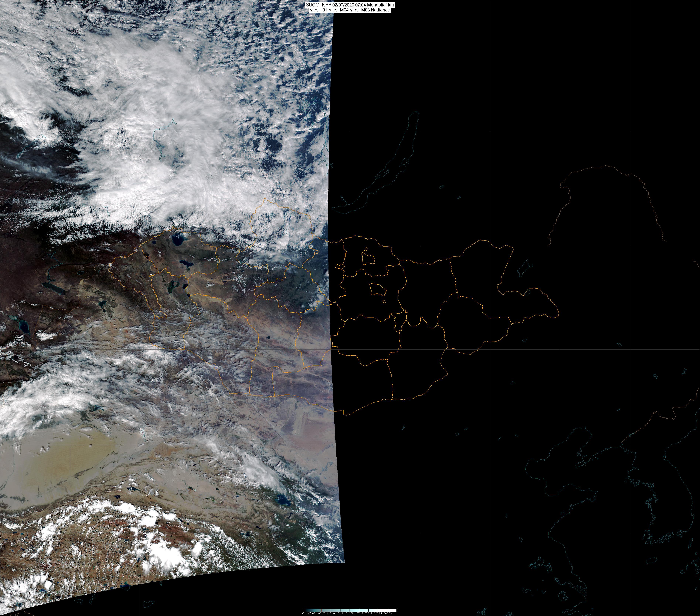The width and height of the screenshot is (700, 616).
Task: Click the easternmost tip of Mongolia's border
Action: [x=558, y=313]
